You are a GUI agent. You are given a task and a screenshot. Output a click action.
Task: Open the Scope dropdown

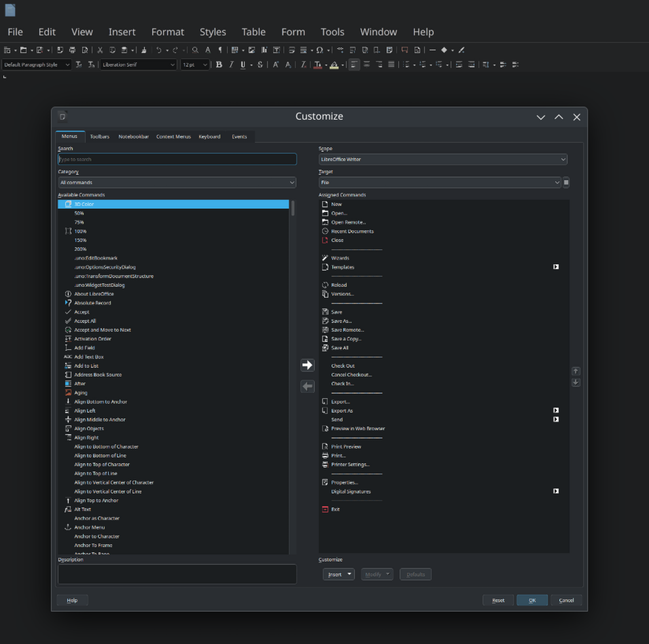(x=442, y=160)
